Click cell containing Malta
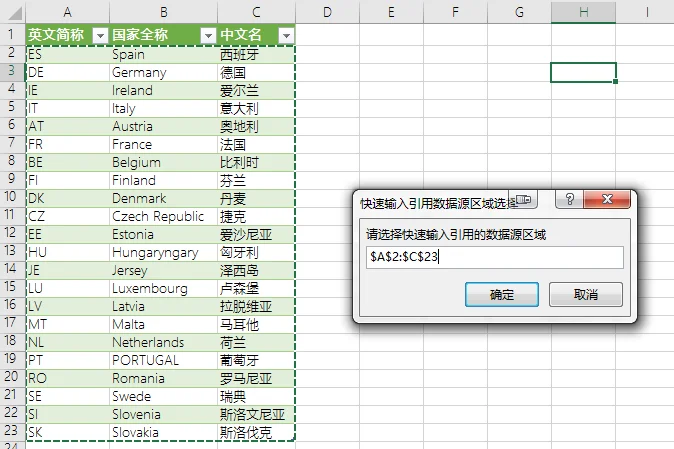Screen dimensions: 674x449 [x=163, y=324]
